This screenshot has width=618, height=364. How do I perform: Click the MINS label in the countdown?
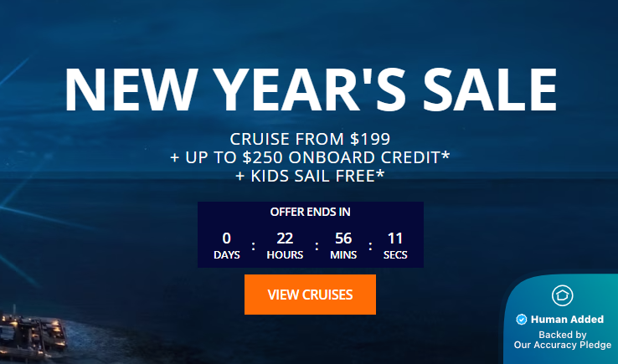(x=343, y=254)
